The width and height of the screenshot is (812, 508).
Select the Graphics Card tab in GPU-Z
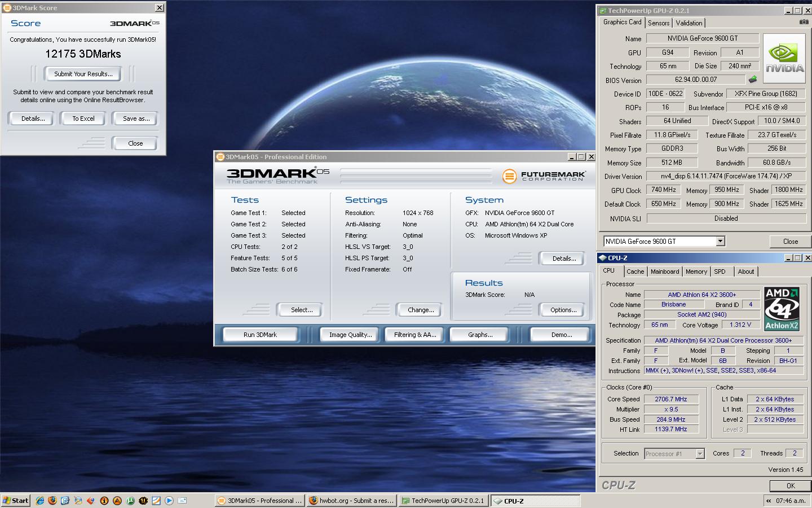(622, 22)
